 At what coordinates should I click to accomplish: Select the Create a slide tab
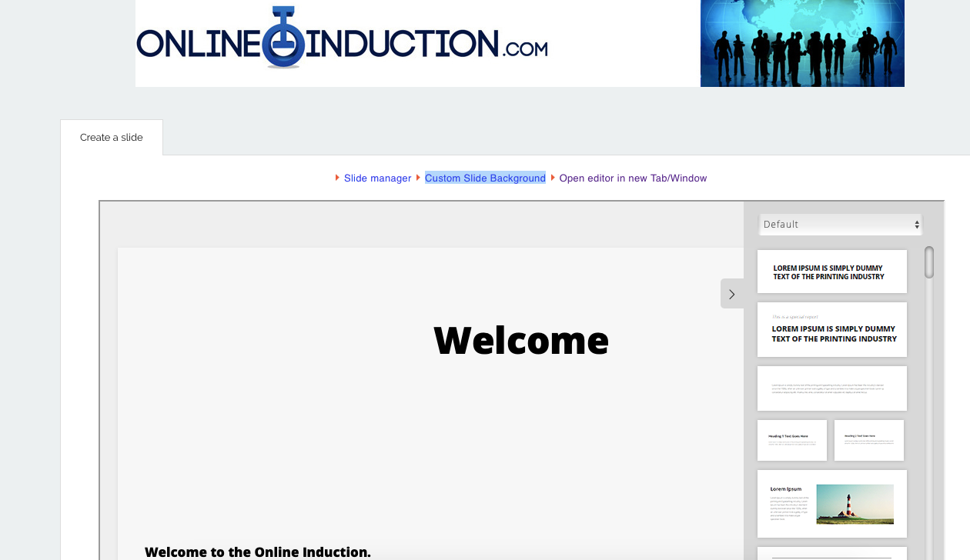[112, 138]
